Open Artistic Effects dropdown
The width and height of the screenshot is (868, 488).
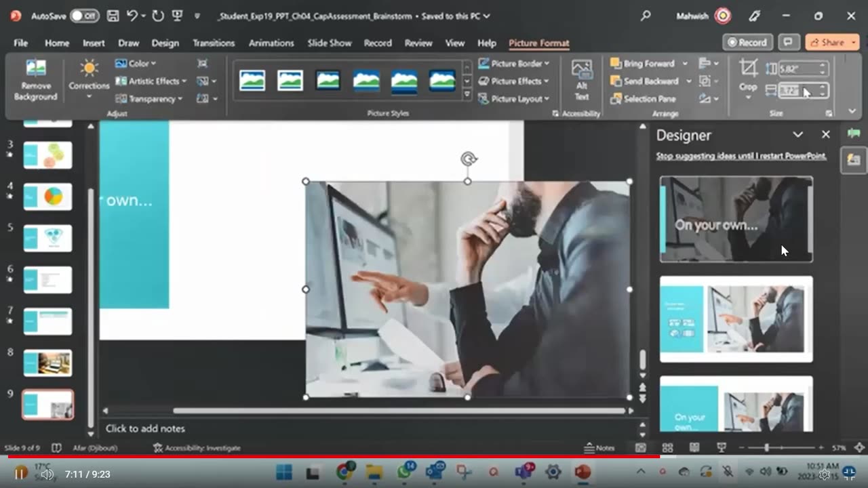point(151,81)
